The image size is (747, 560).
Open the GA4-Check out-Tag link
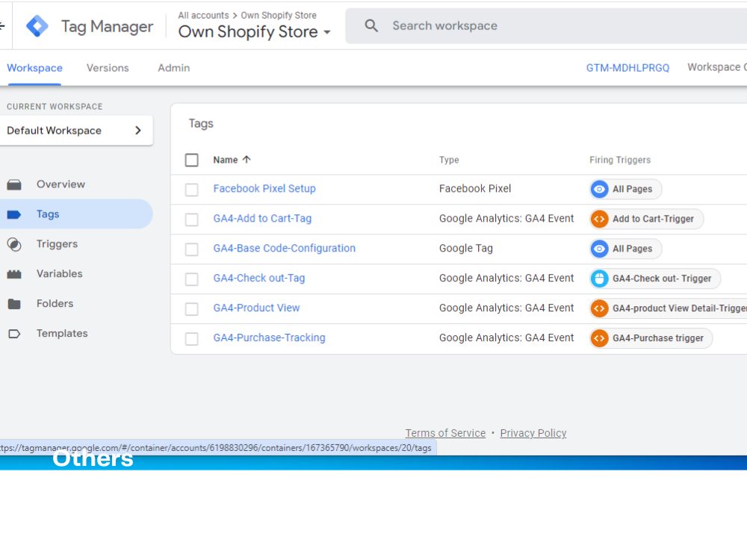(259, 278)
